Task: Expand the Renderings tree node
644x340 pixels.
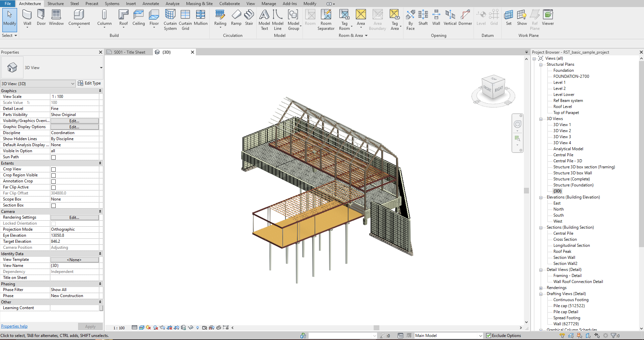Action: coord(541,288)
